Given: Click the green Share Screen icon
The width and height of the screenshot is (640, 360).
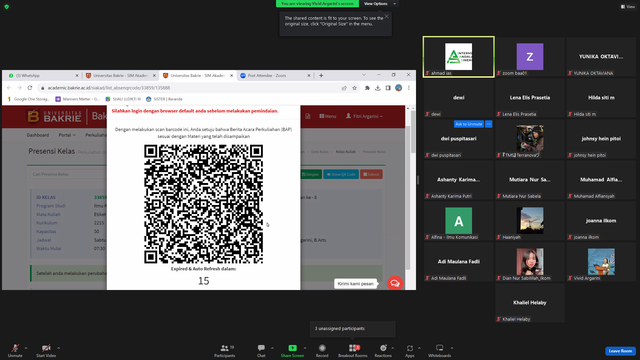Looking at the screenshot, I should [x=293, y=348].
